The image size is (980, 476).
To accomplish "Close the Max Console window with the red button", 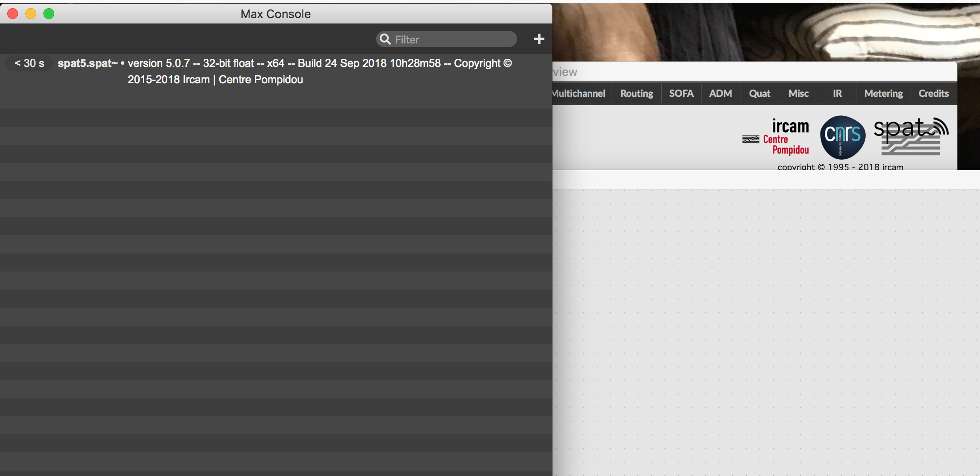I will point(13,14).
